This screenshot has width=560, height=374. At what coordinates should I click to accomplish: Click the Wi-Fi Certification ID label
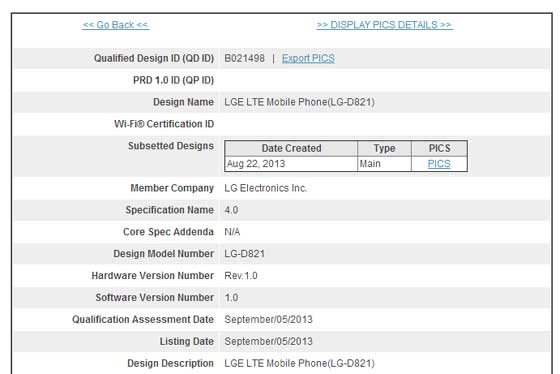164,124
